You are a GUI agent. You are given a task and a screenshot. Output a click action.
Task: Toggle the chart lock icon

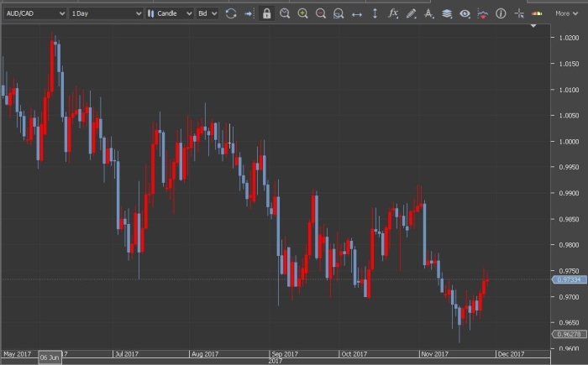click(x=266, y=14)
